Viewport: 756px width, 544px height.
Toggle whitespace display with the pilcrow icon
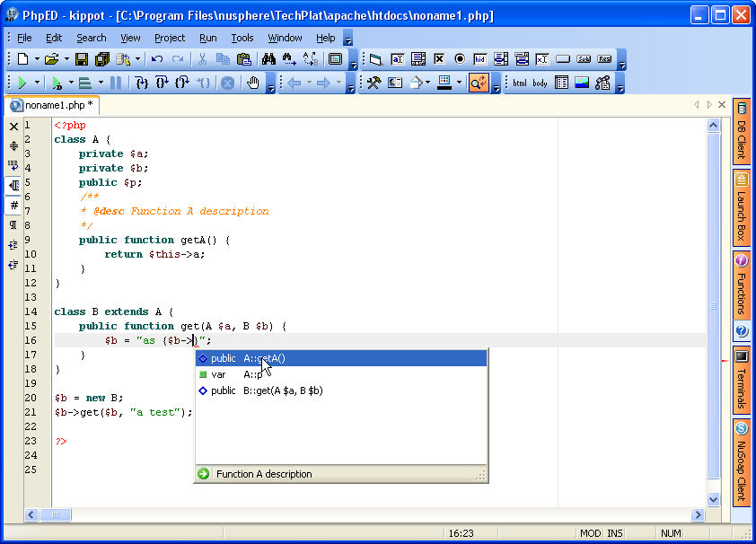point(13,225)
